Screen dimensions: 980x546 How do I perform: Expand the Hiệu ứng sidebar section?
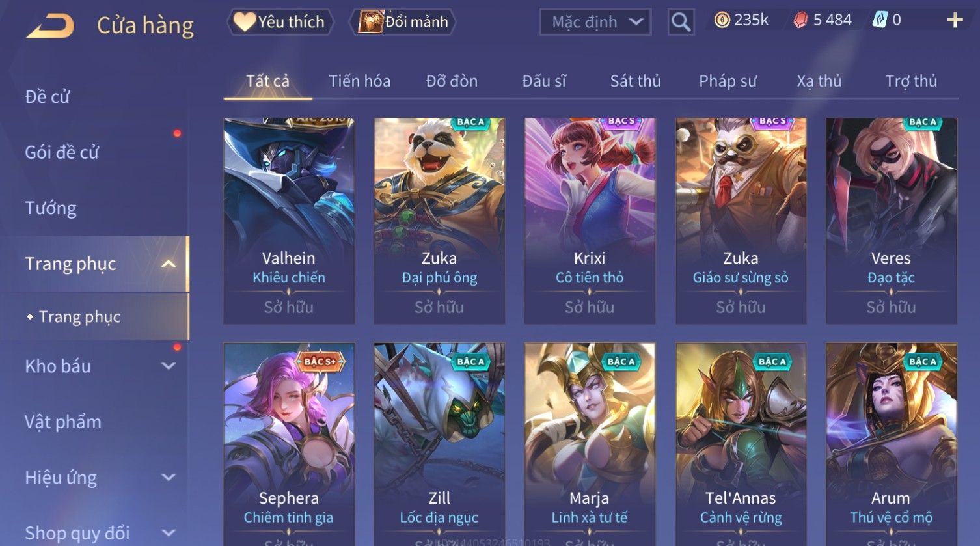[169, 478]
